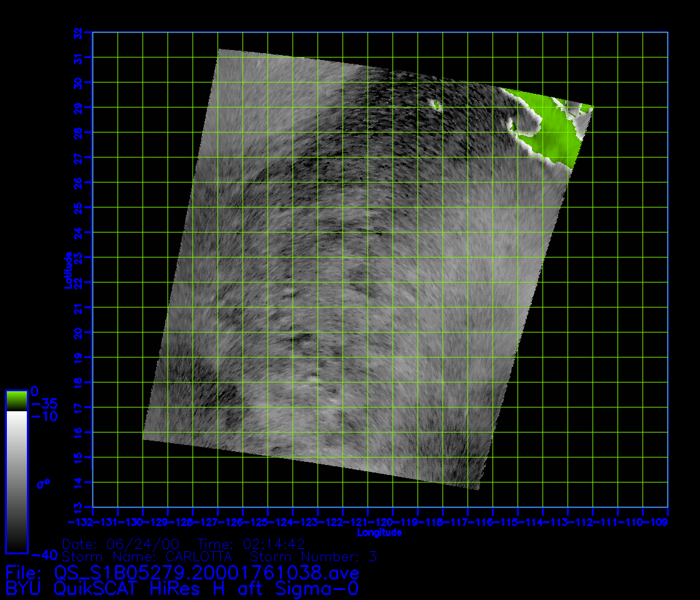Click the Storm Name: CARLOTTA text
Viewport: 700px width, 600px height.
(147, 556)
